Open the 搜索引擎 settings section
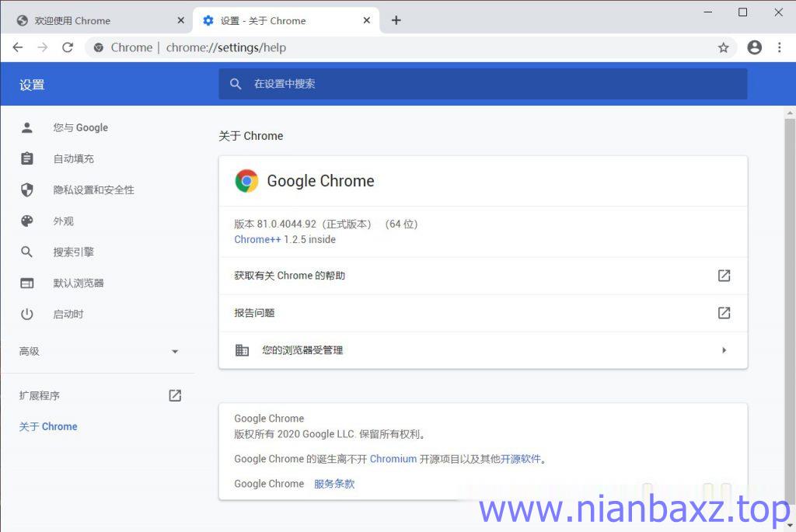The height and width of the screenshot is (532, 796). click(x=74, y=252)
